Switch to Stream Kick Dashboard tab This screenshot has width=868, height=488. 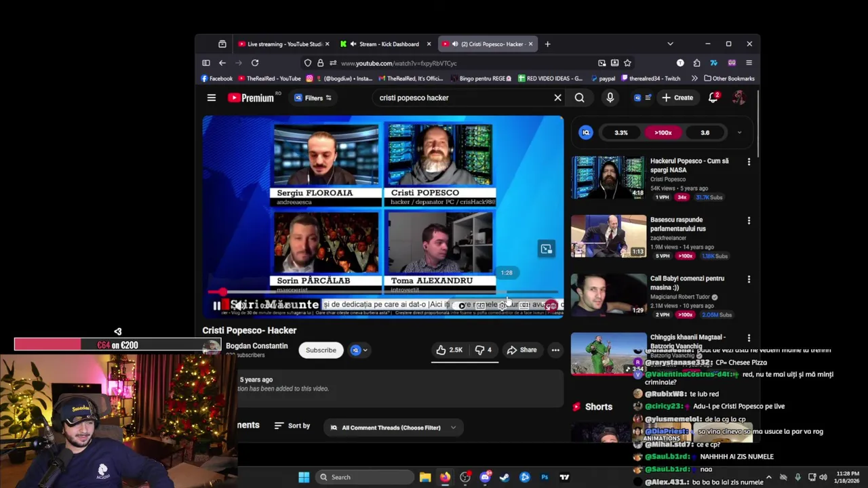point(387,44)
